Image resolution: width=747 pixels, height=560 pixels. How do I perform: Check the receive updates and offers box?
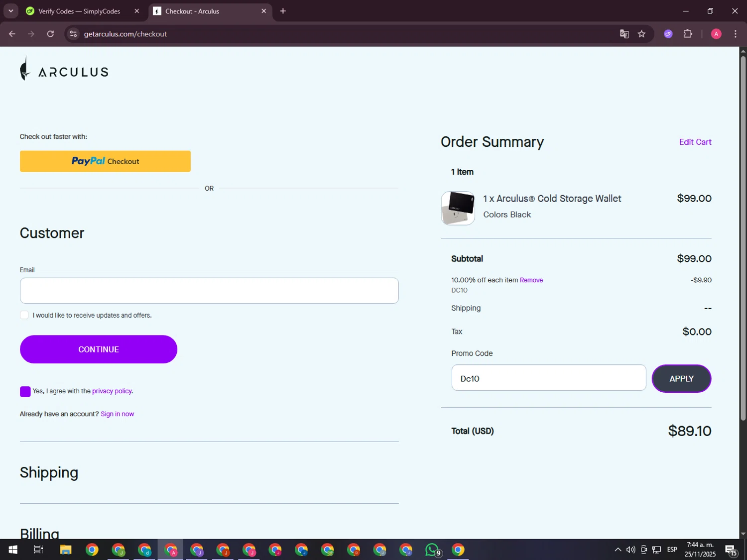pos(24,315)
